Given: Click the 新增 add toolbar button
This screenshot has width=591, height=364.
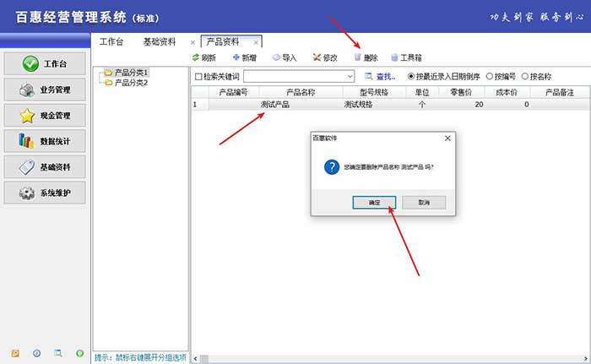Looking at the screenshot, I should click(x=245, y=57).
